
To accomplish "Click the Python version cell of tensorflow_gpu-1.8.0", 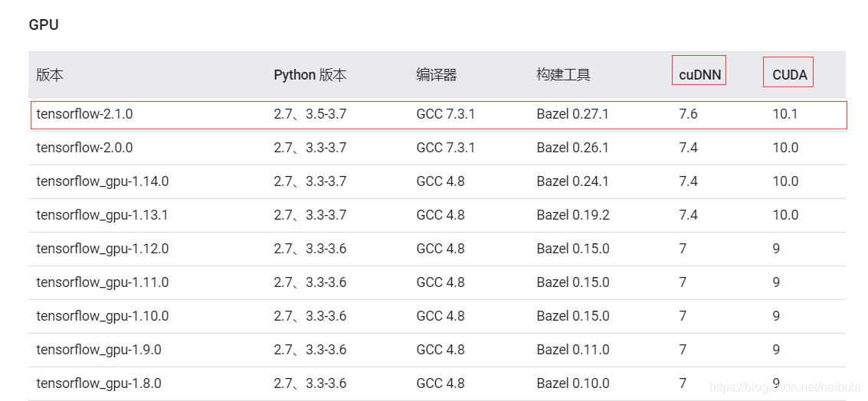I will tap(310, 383).
